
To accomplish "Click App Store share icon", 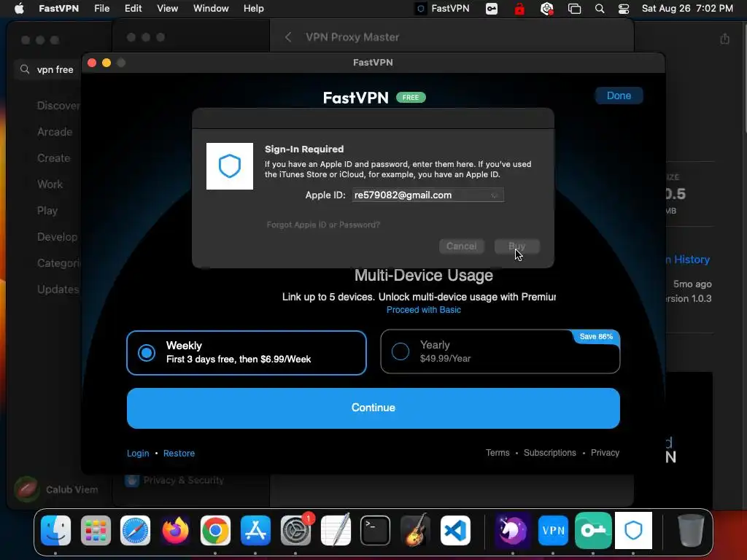I will 724,39.
